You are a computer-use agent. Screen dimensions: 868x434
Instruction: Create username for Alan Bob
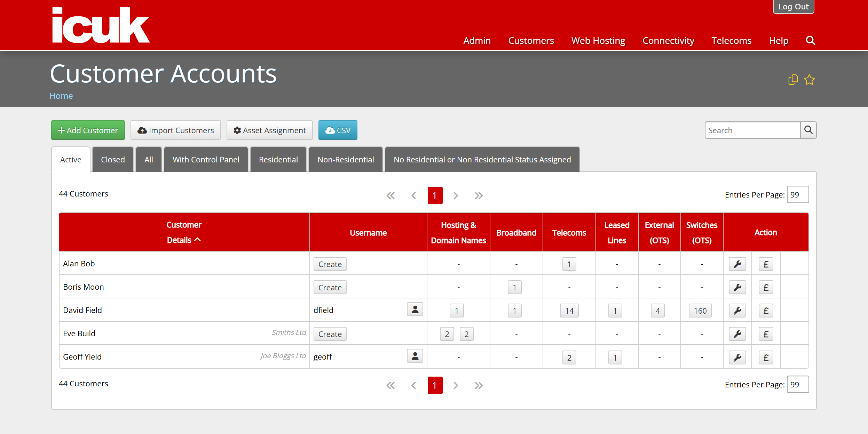tap(330, 264)
